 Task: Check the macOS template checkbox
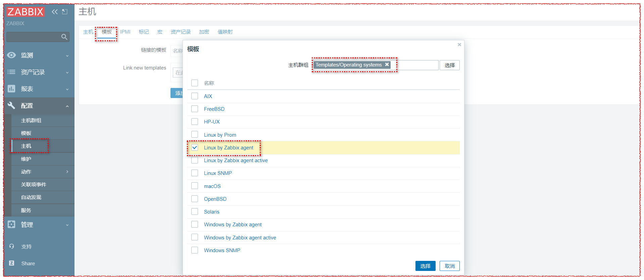(195, 186)
